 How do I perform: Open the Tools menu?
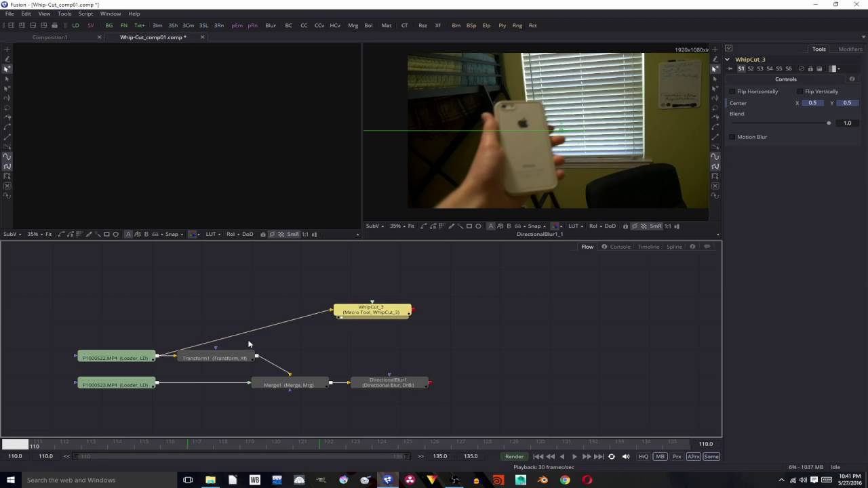(64, 14)
